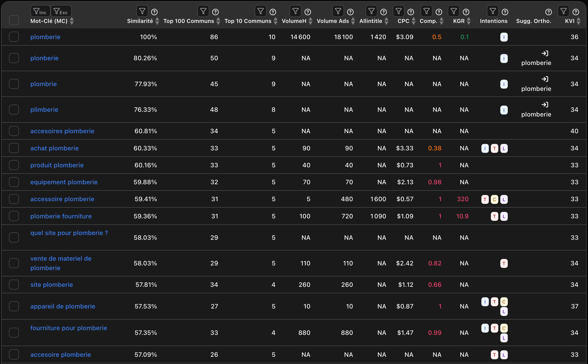588x364 pixels.
Task: Click the KGR column filter icon
Action: (x=453, y=11)
